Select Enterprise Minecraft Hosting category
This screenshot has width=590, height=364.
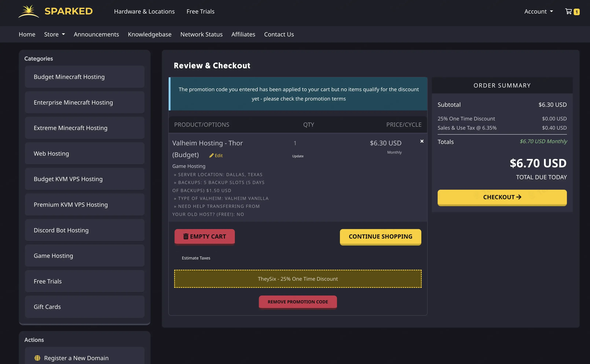85,102
